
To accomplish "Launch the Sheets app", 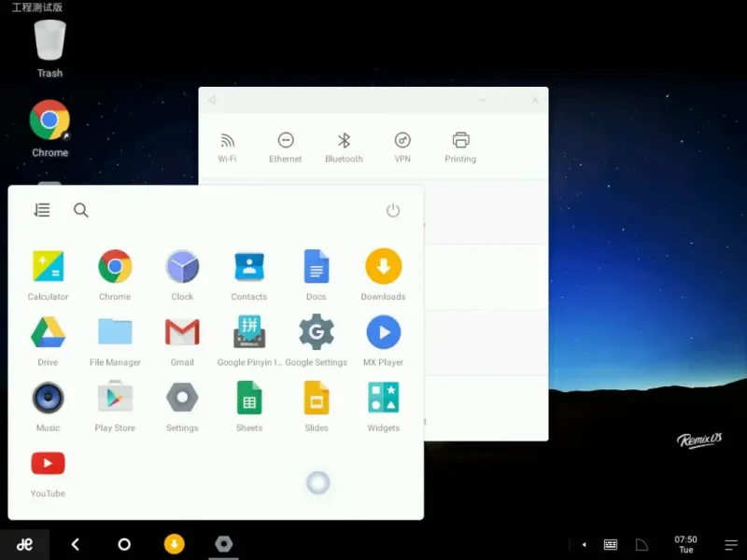I will tap(249, 406).
